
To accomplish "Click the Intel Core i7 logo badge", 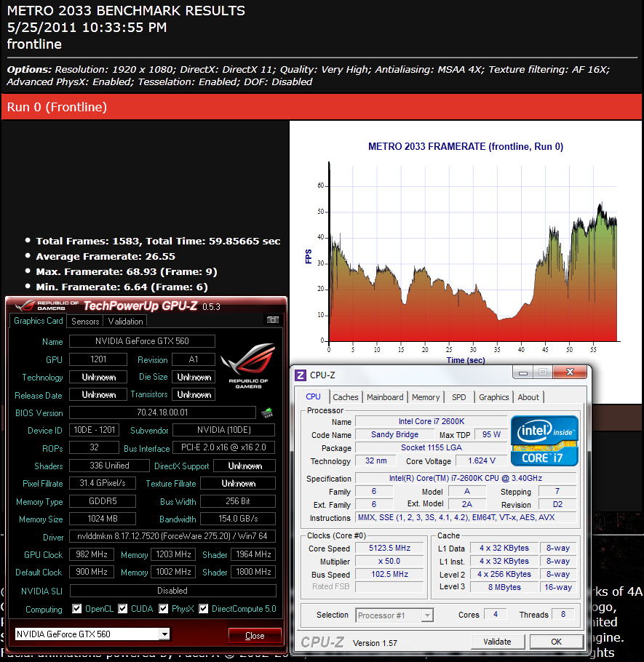I will tap(544, 441).
